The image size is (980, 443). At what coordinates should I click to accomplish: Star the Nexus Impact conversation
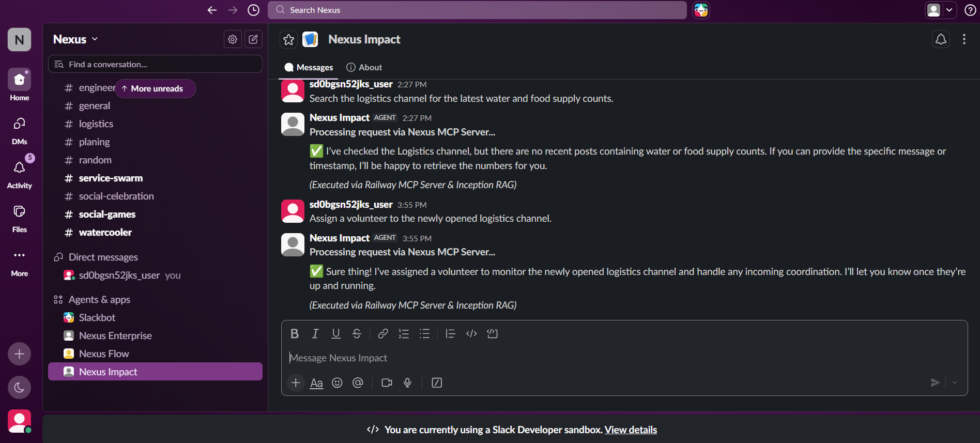pyautogui.click(x=288, y=39)
